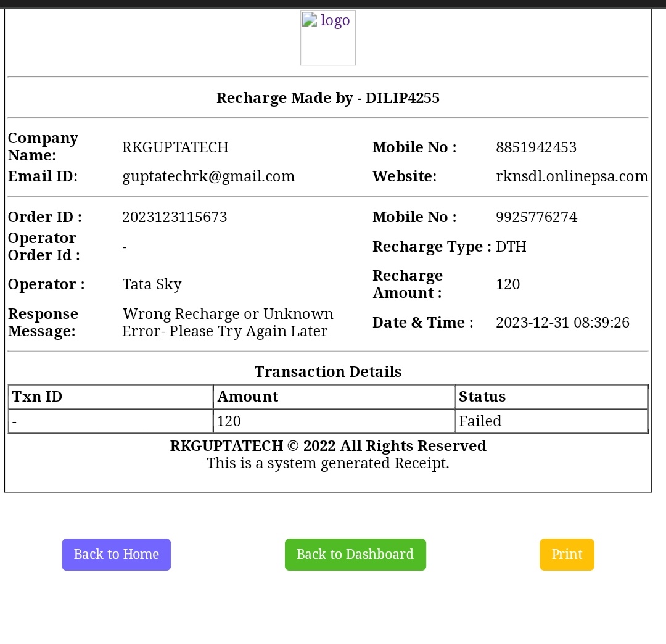Click the Tata Sky operator value

tap(152, 284)
